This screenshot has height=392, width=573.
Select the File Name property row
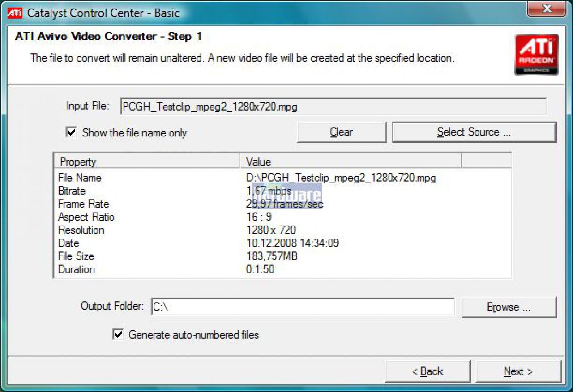coord(282,178)
